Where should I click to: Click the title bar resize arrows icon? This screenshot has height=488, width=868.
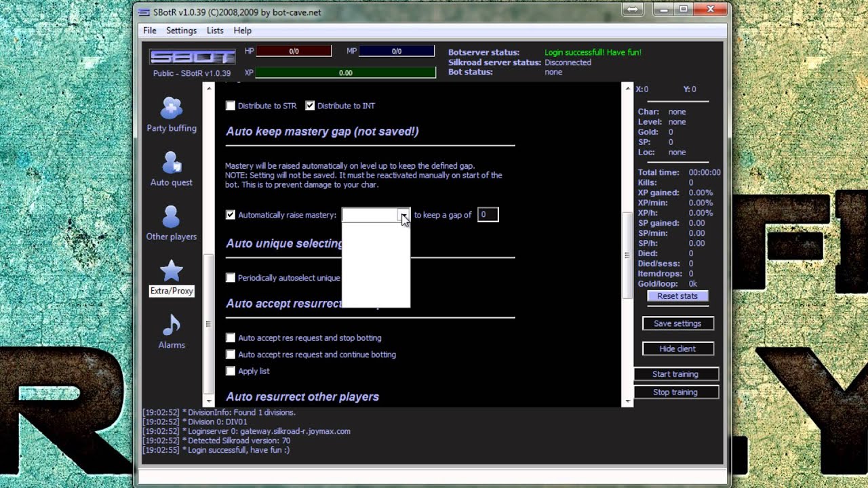632,9
